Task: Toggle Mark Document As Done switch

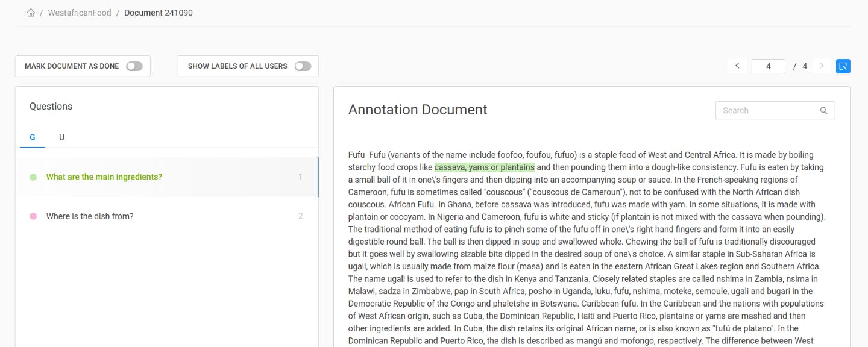Action: point(134,66)
